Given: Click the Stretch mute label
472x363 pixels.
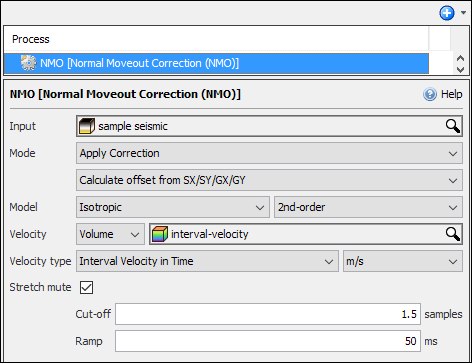Looking at the screenshot, I should tap(40, 287).
